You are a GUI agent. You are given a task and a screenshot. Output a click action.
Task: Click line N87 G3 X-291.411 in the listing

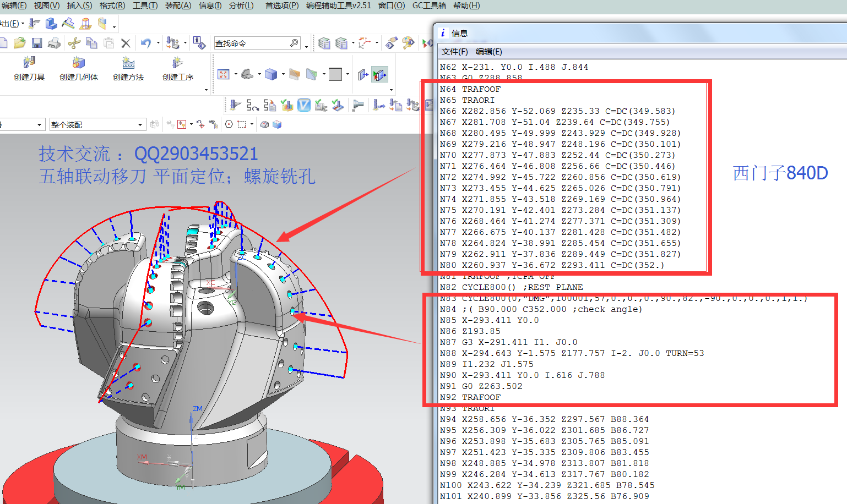pos(508,342)
